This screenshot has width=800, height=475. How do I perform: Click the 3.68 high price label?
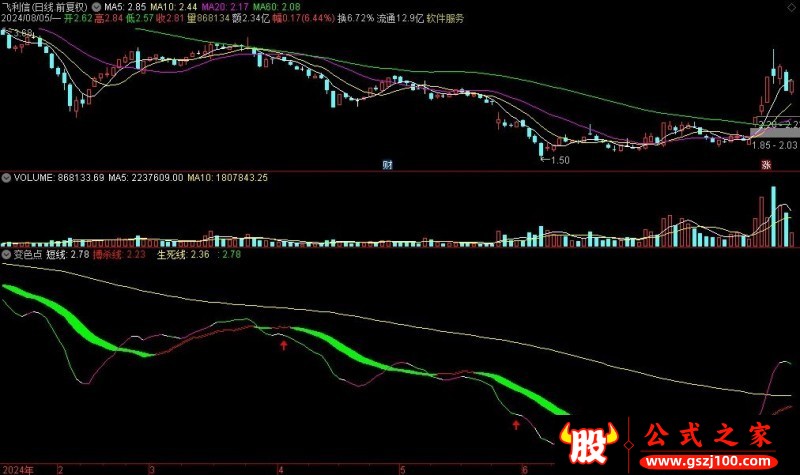point(22,34)
